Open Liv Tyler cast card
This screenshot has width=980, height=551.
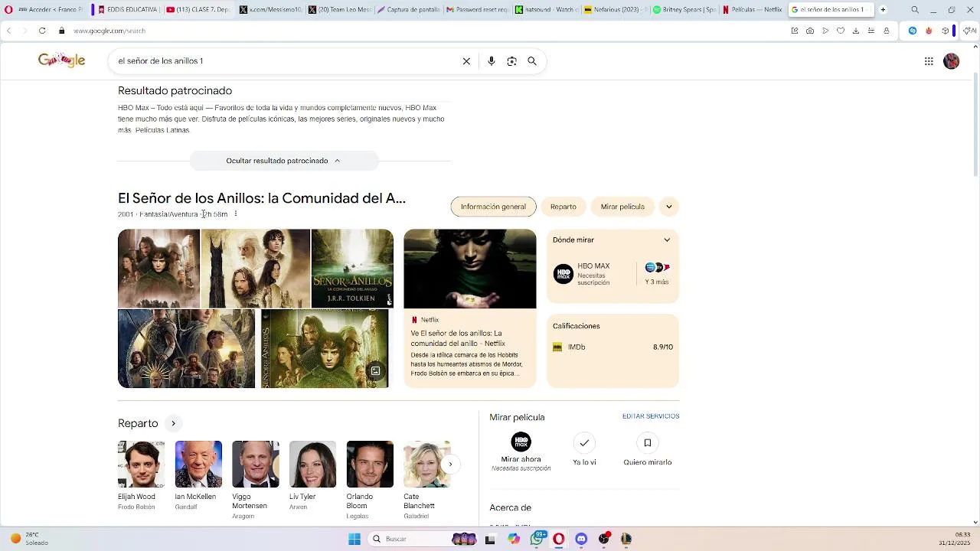click(x=312, y=475)
